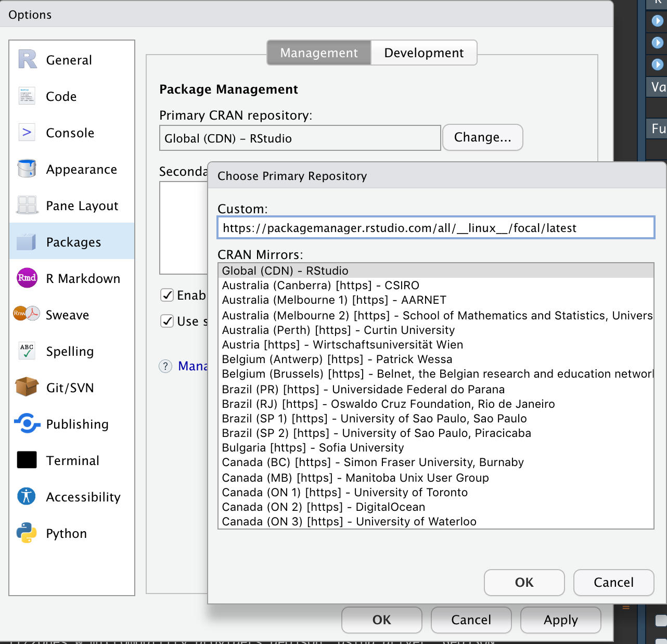This screenshot has width=667, height=644.
Task: Click the circled question mark help icon
Action: point(165,366)
